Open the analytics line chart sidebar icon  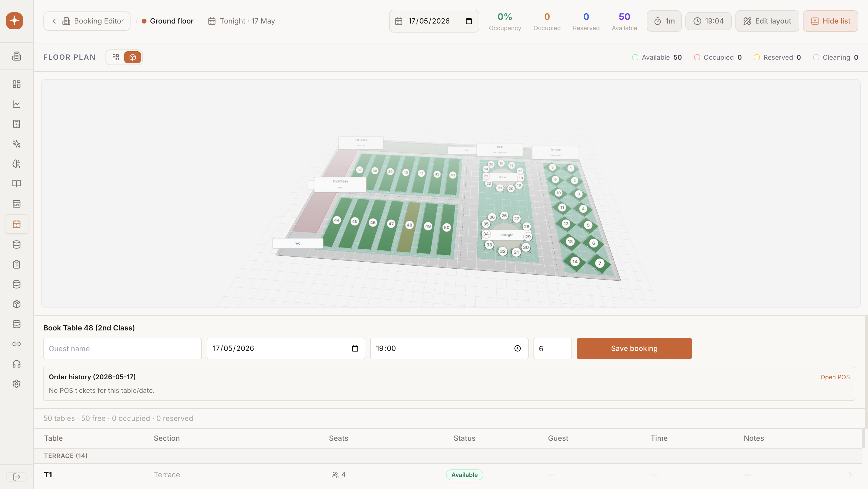(17, 104)
